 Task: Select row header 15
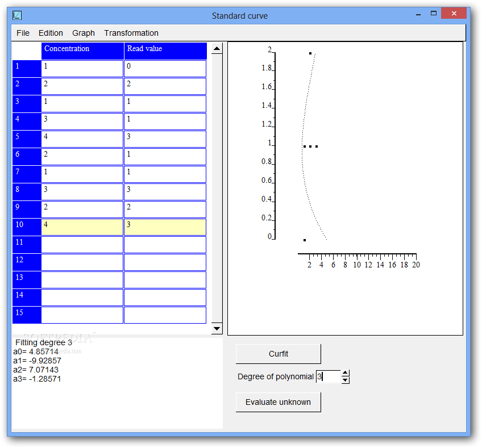coord(27,315)
